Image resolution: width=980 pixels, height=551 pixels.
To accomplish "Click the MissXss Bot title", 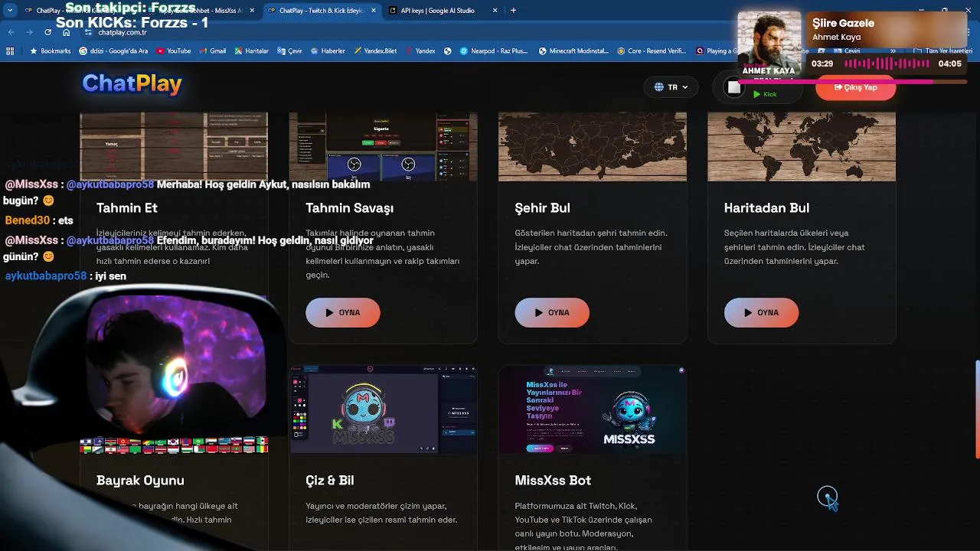I will (553, 481).
